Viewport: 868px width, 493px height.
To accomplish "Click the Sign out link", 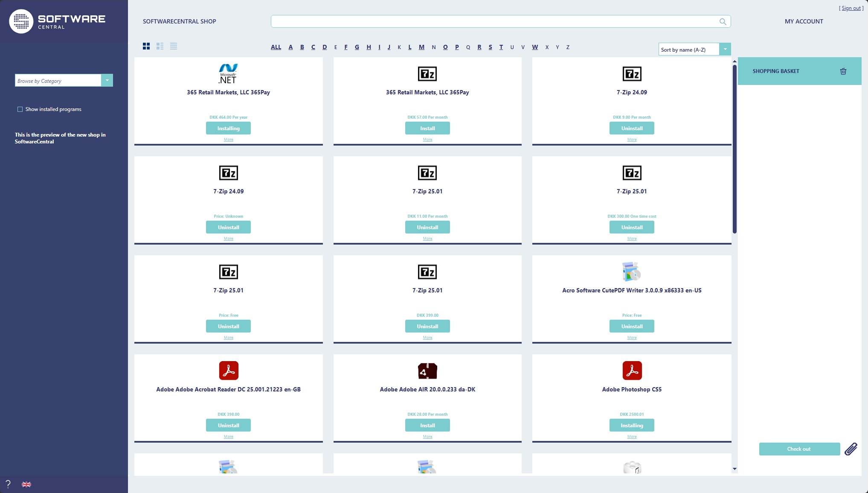I will click(851, 8).
